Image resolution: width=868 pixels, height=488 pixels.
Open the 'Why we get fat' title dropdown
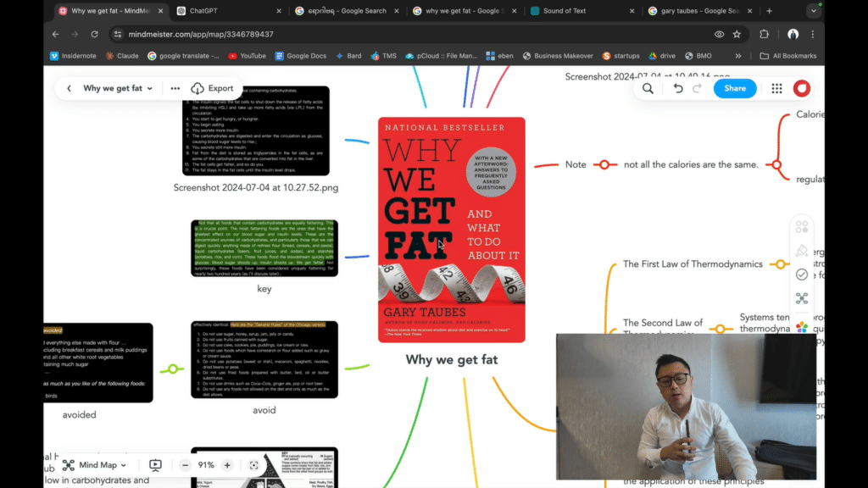[x=117, y=88]
